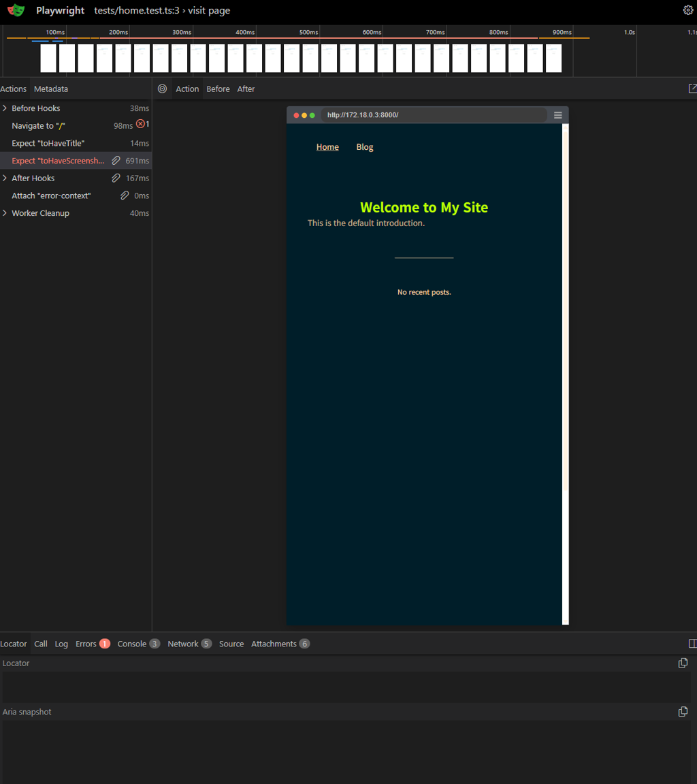
Task: Click the Blog navigation link
Action: tap(364, 147)
